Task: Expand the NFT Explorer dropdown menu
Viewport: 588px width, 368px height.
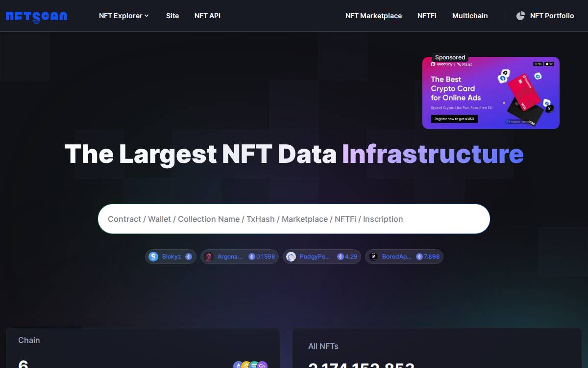Action: click(x=124, y=16)
